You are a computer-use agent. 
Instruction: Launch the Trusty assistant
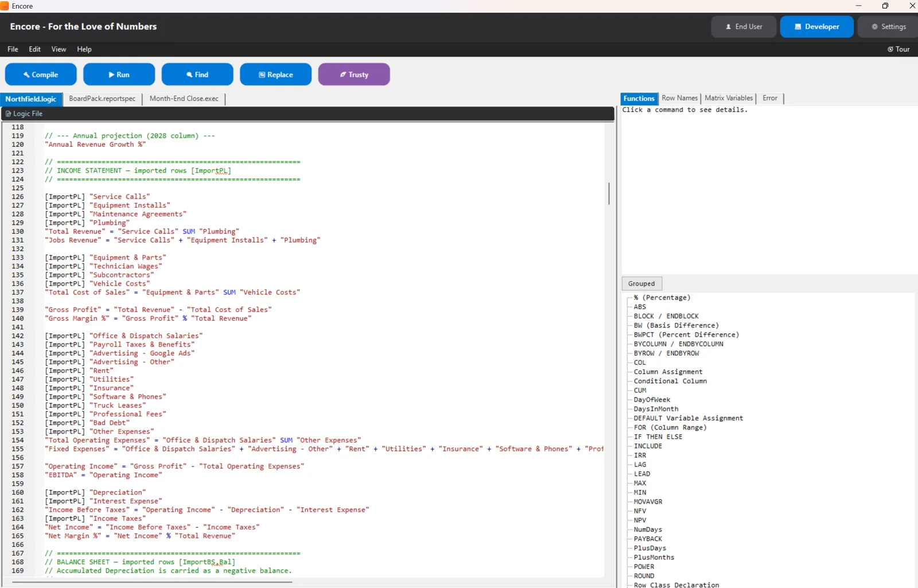point(354,75)
